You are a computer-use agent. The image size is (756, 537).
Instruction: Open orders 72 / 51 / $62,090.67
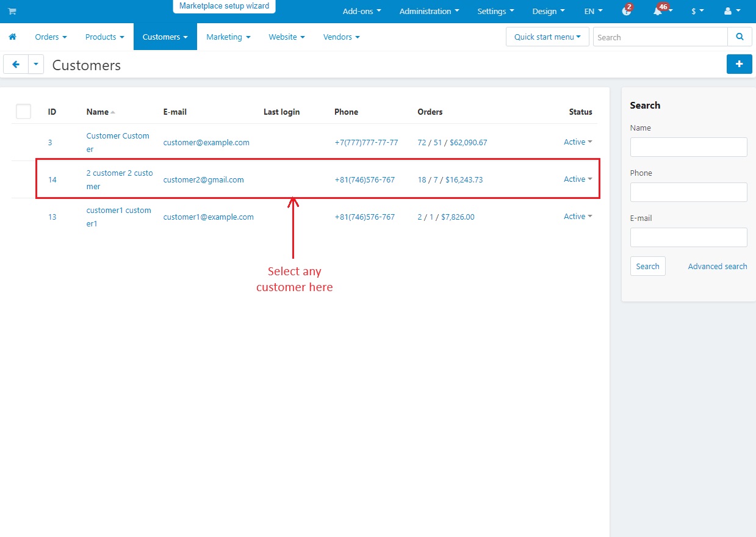pyautogui.click(x=452, y=142)
